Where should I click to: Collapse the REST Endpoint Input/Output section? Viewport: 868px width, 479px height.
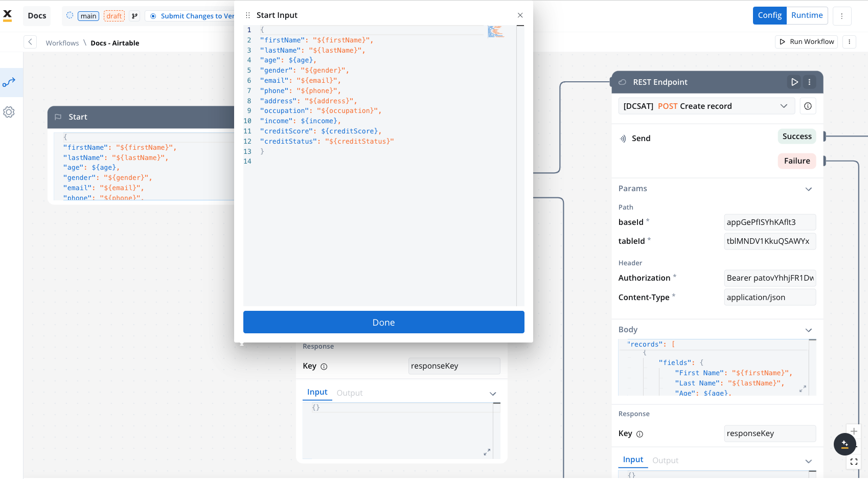click(x=809, y=461)
